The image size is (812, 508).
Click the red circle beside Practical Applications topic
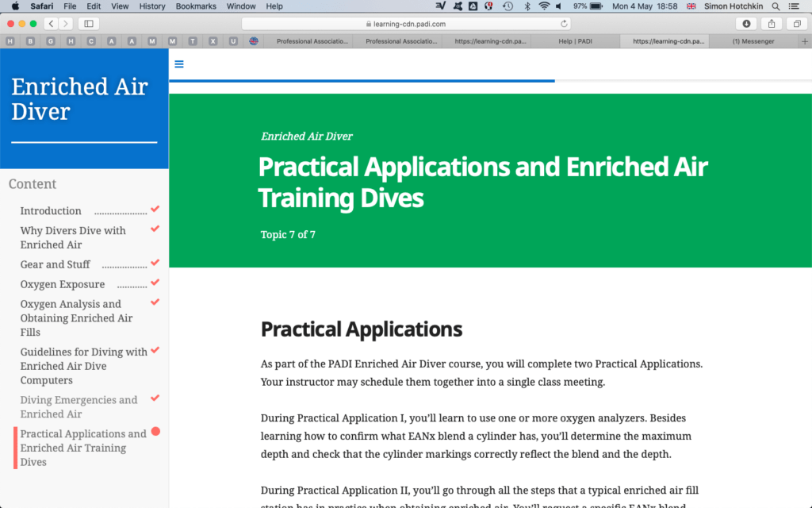tap(155, 432)
